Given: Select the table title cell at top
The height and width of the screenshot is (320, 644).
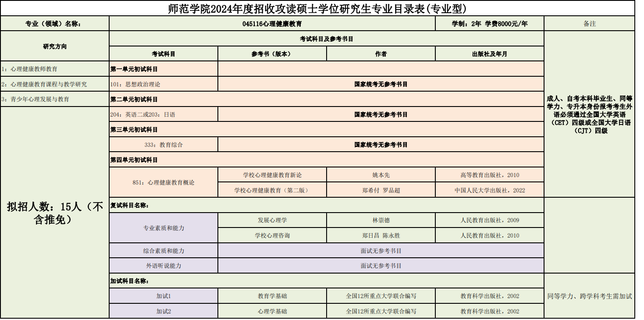Looking at the screenshot, I should (317, 8).
